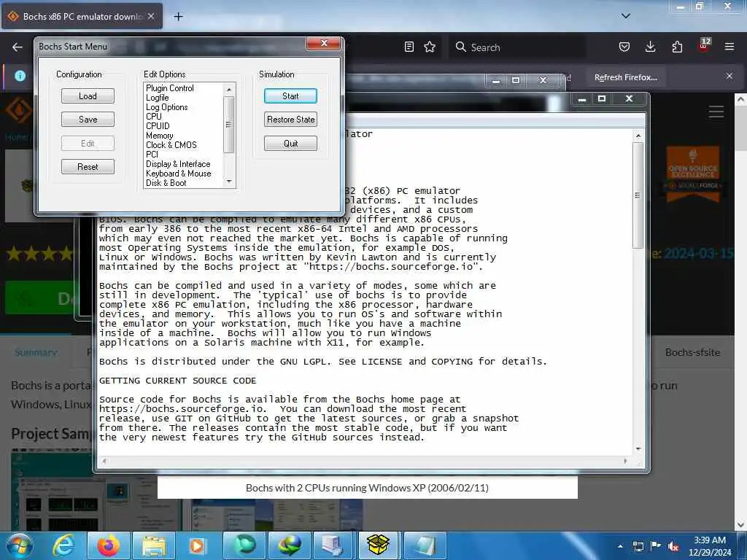The image size is (747, 560).
Task: Select CPU entry in Edit Options
Action: coord(154,116)
